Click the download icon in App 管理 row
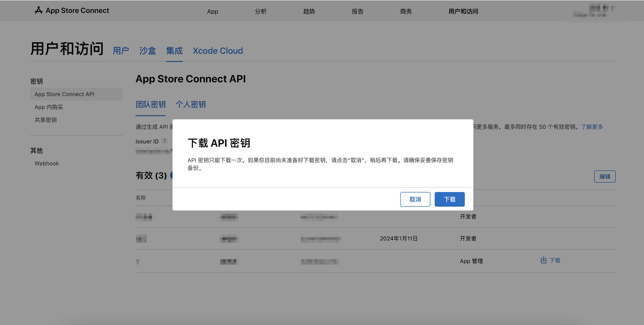Viewport: 644px width, 325px height. [543, 260]
